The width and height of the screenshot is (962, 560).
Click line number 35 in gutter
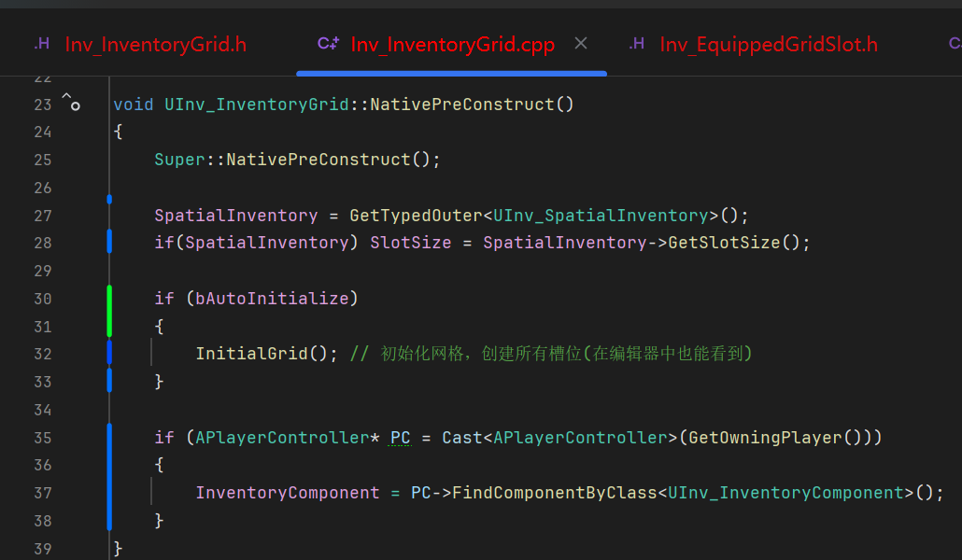pos(43,438)
